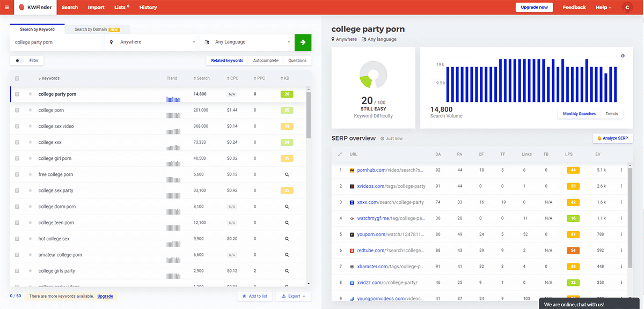Click the expand icon in the SERP table header
The image size is (644, 309).
[340, 154]
